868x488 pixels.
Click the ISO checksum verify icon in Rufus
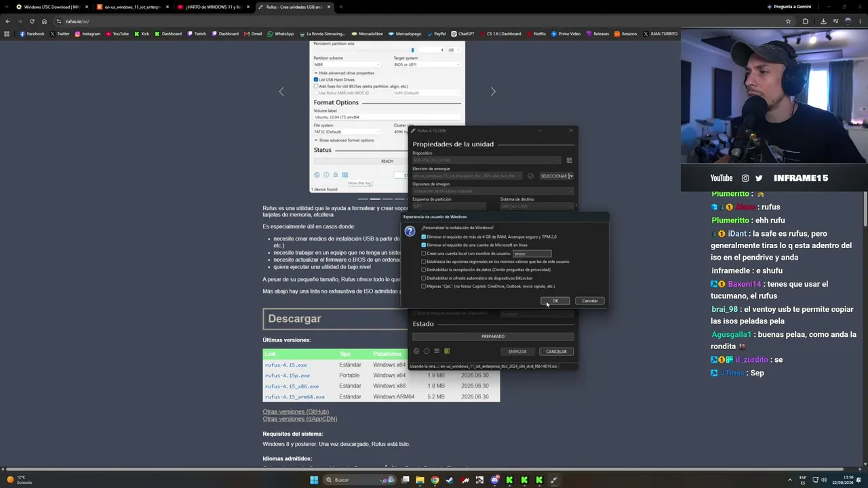[x=530, y=176]
